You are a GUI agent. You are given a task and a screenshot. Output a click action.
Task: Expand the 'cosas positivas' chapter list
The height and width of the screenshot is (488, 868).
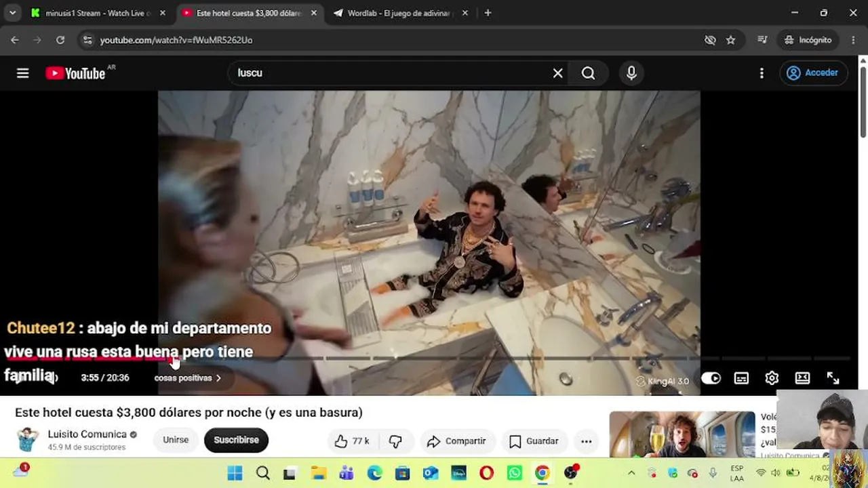tap(188, 378)
